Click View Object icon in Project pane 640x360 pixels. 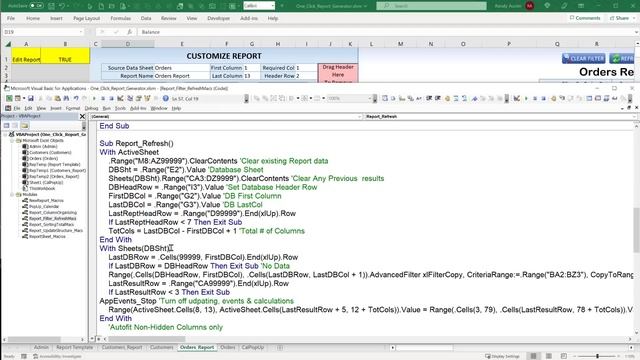point(15,126)
